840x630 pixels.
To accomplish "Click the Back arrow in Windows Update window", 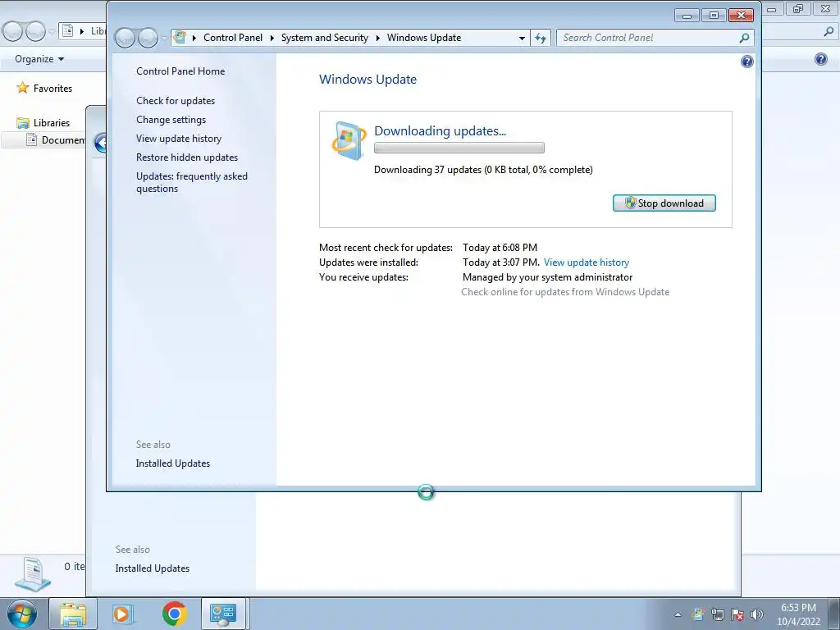I will tap(125, 38).
